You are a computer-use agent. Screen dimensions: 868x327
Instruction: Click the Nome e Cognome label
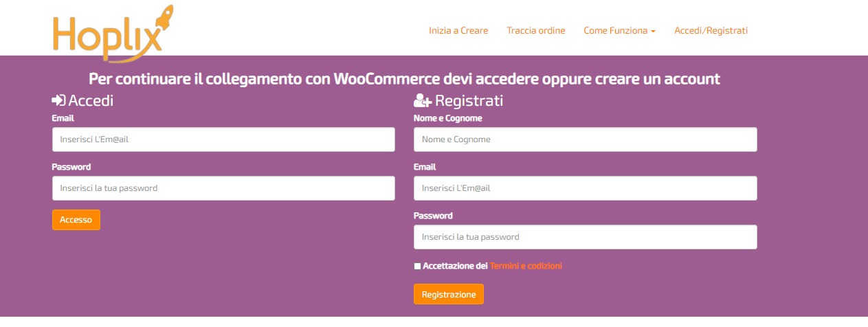448,118
